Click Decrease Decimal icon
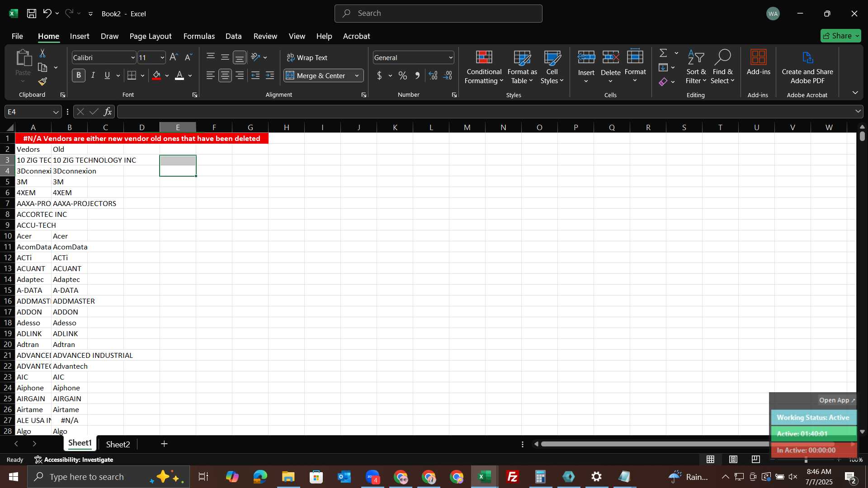Image resolution: width=868 pixels, height=488 pixels. 448,75
